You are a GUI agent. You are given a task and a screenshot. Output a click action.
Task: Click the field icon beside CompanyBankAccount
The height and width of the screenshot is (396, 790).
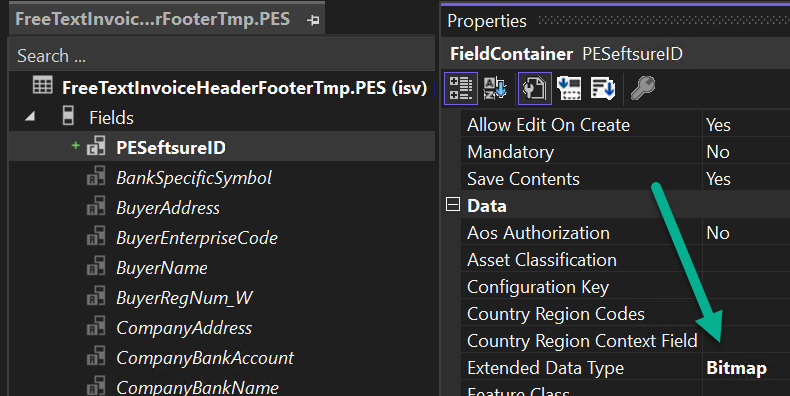pos(96,356)
